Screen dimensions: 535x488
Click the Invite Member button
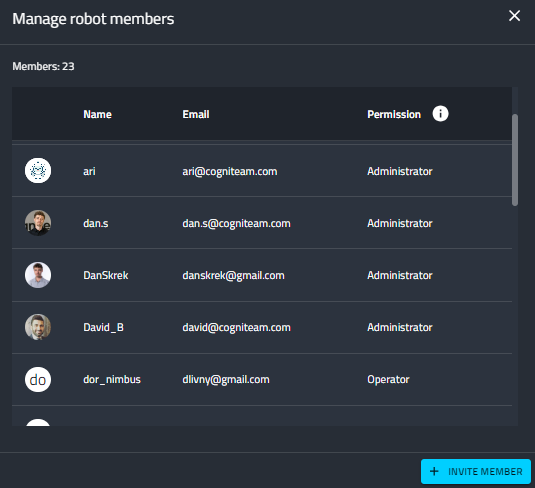pos(476,472)
